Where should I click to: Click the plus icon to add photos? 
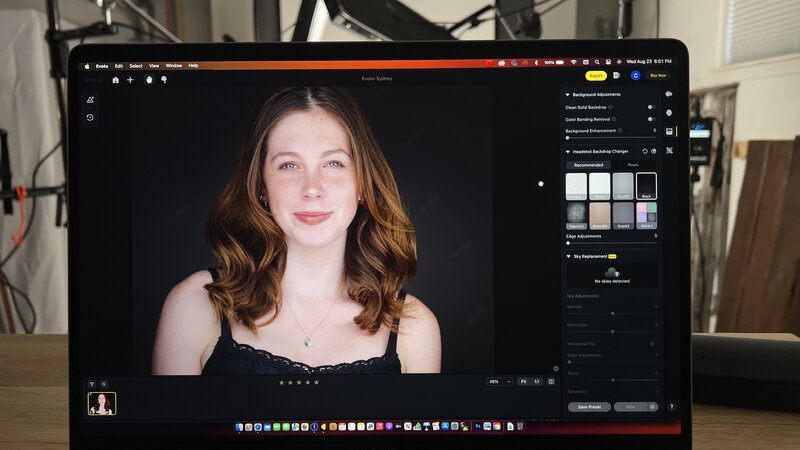coord(130,79)
